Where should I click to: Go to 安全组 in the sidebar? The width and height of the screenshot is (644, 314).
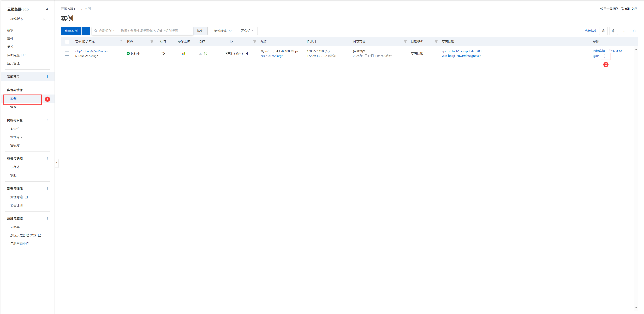click(15, 129)
